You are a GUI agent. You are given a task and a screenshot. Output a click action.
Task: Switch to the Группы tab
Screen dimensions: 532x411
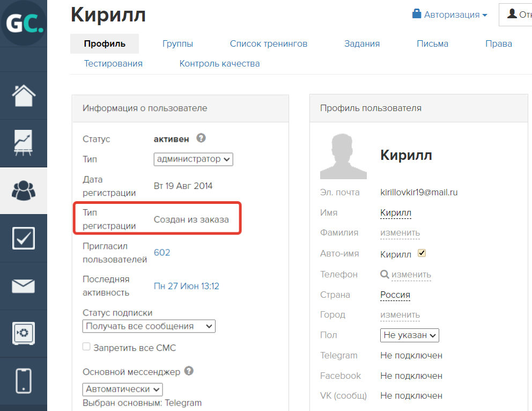point(178,44)
